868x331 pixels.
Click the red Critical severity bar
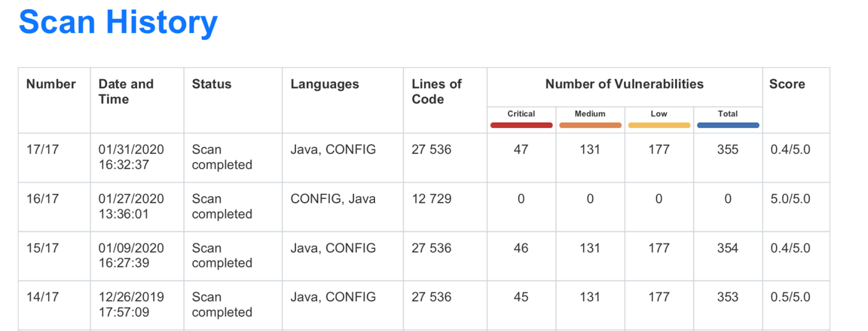[x=521, y=125]
